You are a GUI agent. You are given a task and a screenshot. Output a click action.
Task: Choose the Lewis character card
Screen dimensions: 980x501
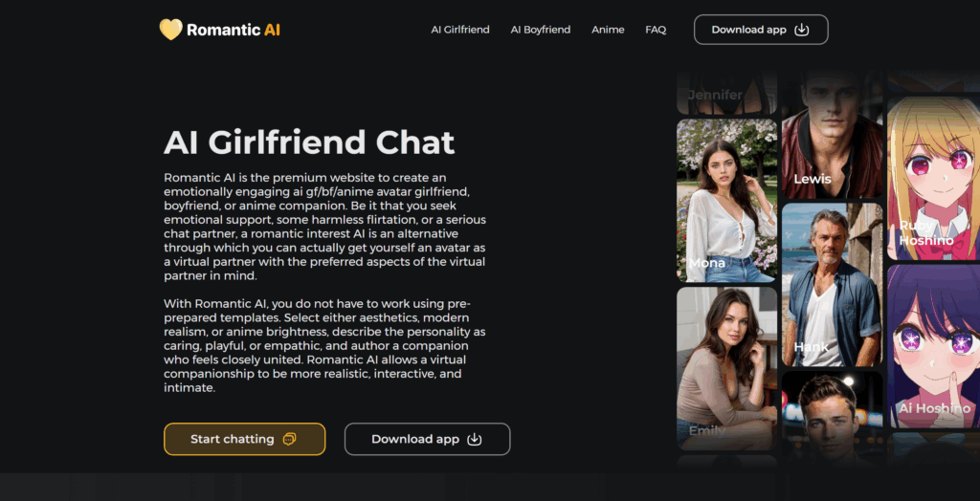tap(832, 134)
